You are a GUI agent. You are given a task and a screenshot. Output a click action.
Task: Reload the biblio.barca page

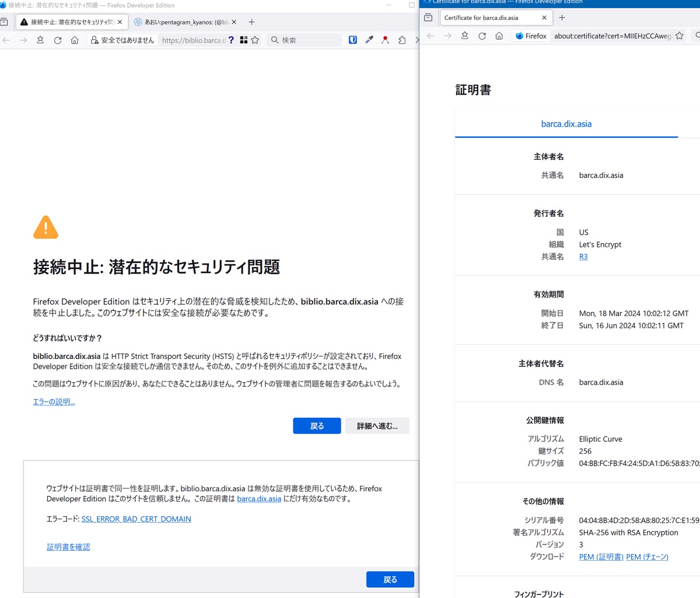click(58, 40)
